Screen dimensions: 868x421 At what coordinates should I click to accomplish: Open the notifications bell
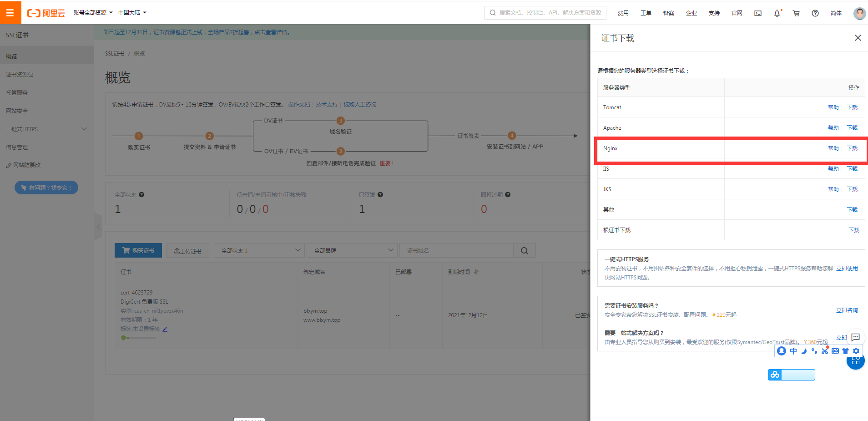point(777,13)
